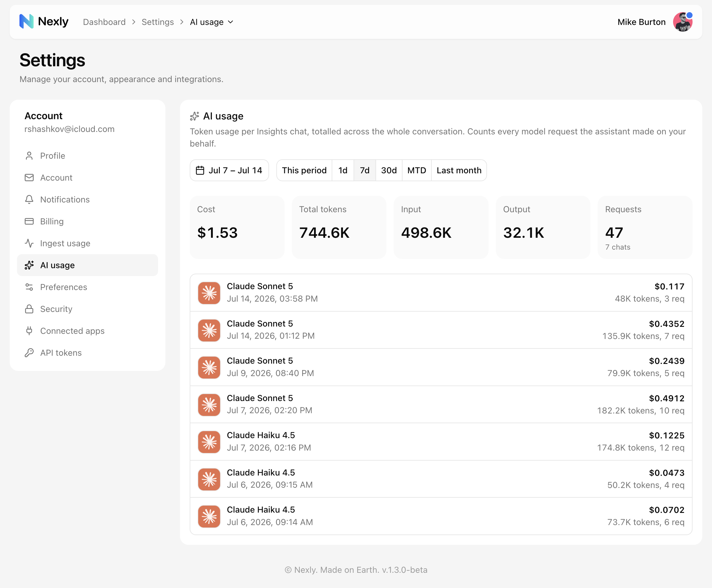Viewport: 712px width, 588px height.
Task: Select the Last month range
Action: [x=459, y=170]
